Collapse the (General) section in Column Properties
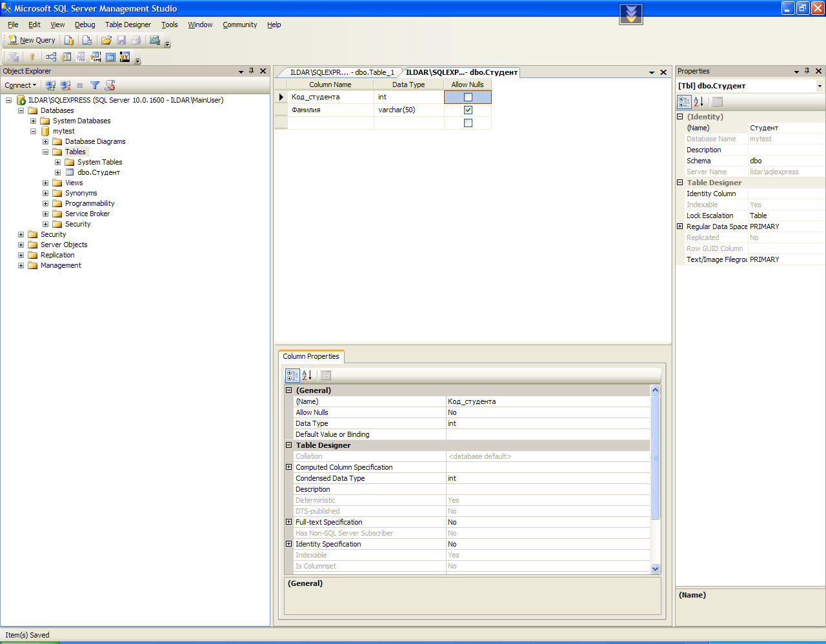 point(288,390)
